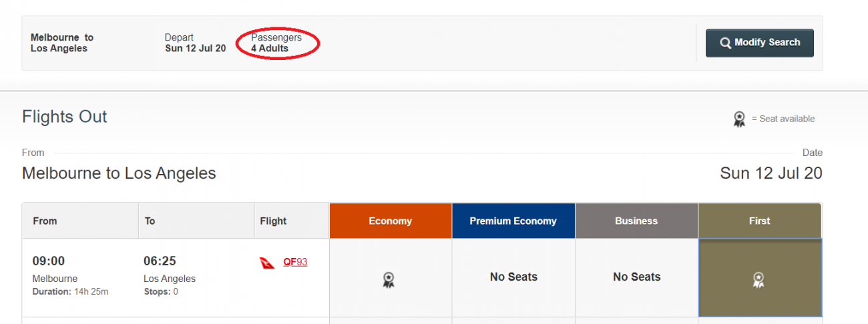Click the Business No Seats cell
Viewport: 868px width, 324px height.
[636, 277]
